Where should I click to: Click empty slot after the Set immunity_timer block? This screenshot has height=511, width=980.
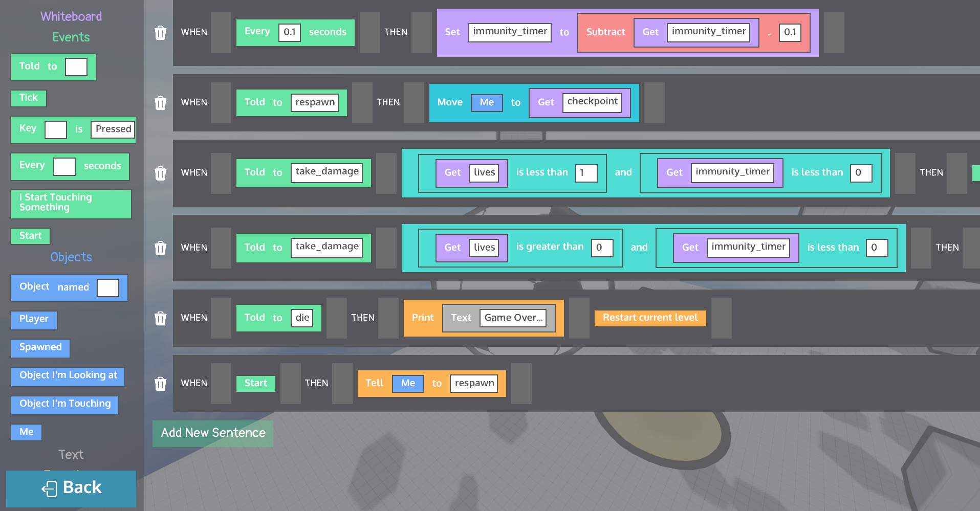point(834,33)
